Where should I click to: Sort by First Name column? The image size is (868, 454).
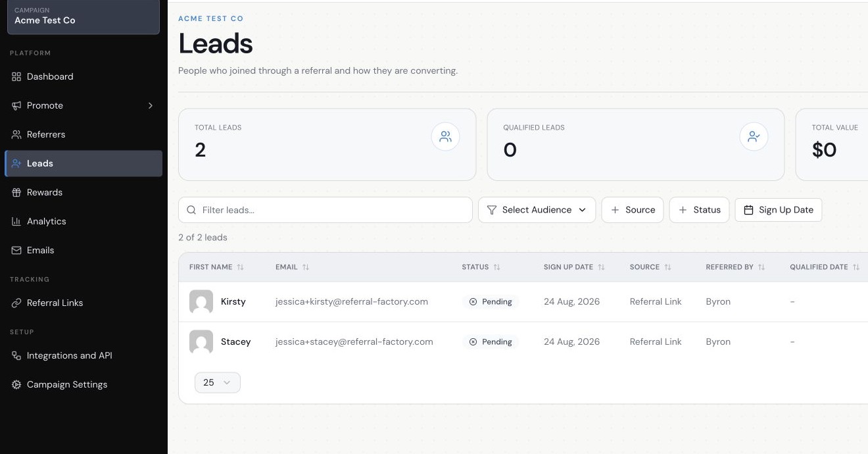click(x=216, y=267)
